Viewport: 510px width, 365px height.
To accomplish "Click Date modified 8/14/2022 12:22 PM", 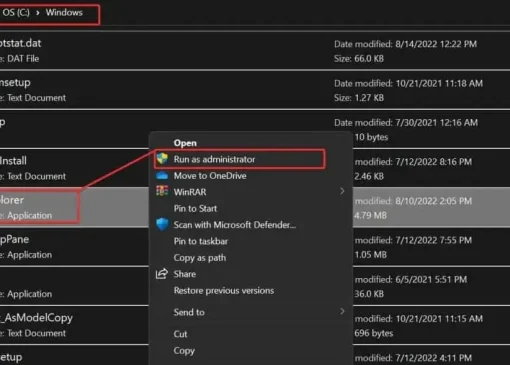I will coord(405,44).
